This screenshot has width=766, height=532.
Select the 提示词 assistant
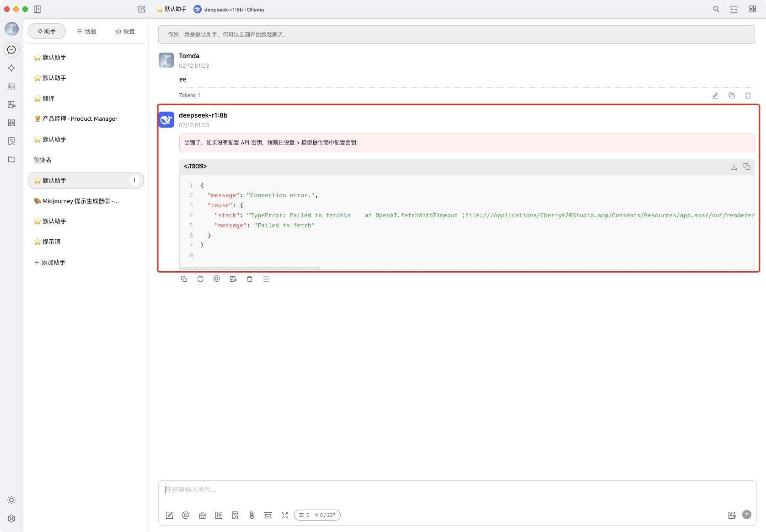(86, 242)
